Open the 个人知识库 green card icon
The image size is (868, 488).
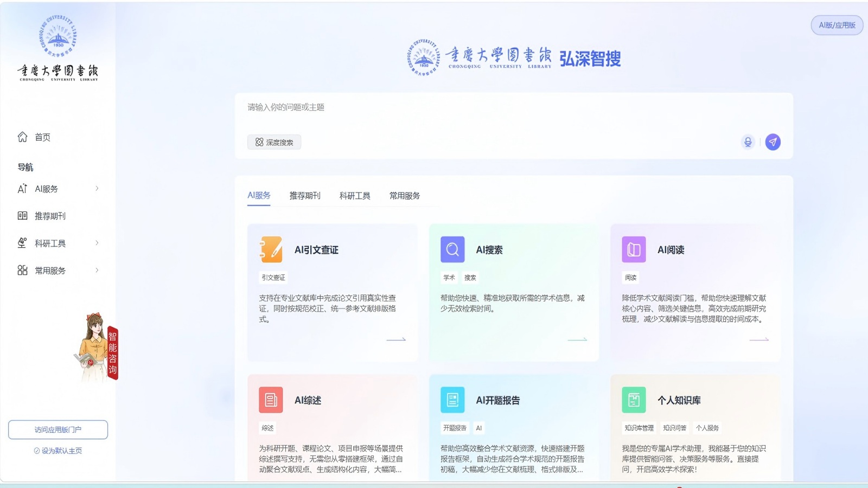coord(634,400)
